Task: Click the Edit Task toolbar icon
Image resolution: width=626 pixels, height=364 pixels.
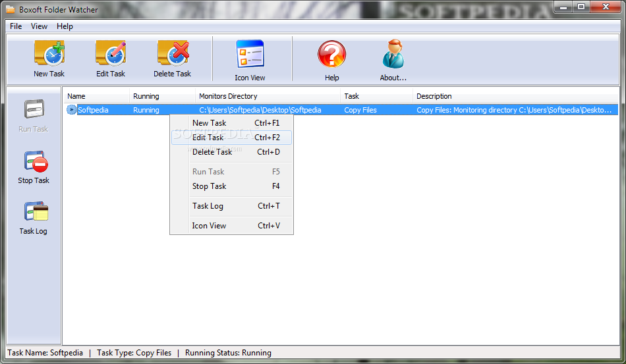Action: 111,53
